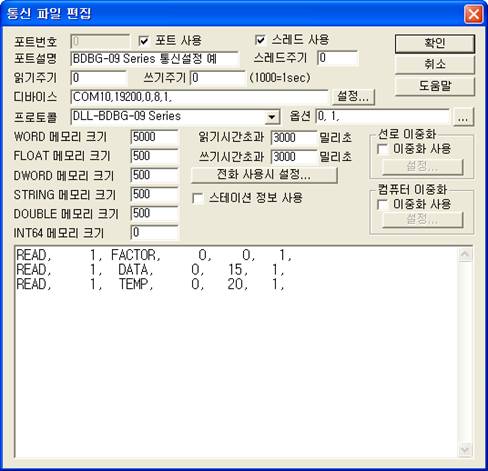
Task: Click the scrollbar up arrow in text area
Action: (465, 255)
